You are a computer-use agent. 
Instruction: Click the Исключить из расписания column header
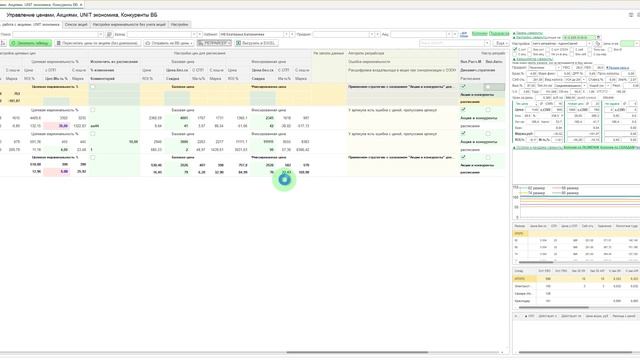[x=114, y=62]
